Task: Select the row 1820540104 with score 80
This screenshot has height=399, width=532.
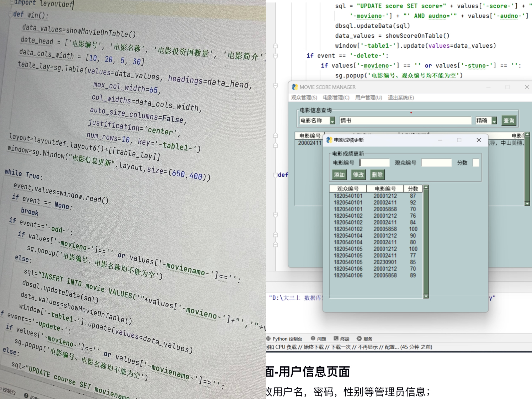Action: pos(376,242)
